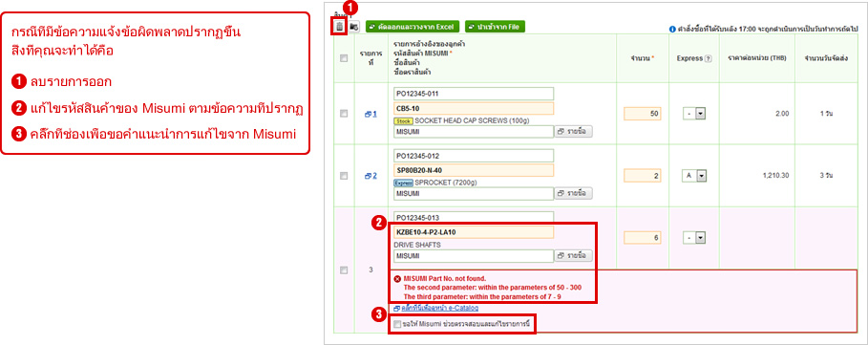This screenshot has height=345, width=868.
Task: Click the 'MISUMI Part No. not found.' error text
Action: (445, 278)
